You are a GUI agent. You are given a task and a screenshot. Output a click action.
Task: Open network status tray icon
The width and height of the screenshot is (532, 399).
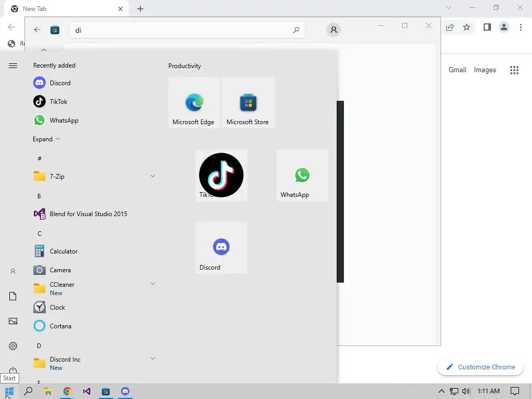454,392
